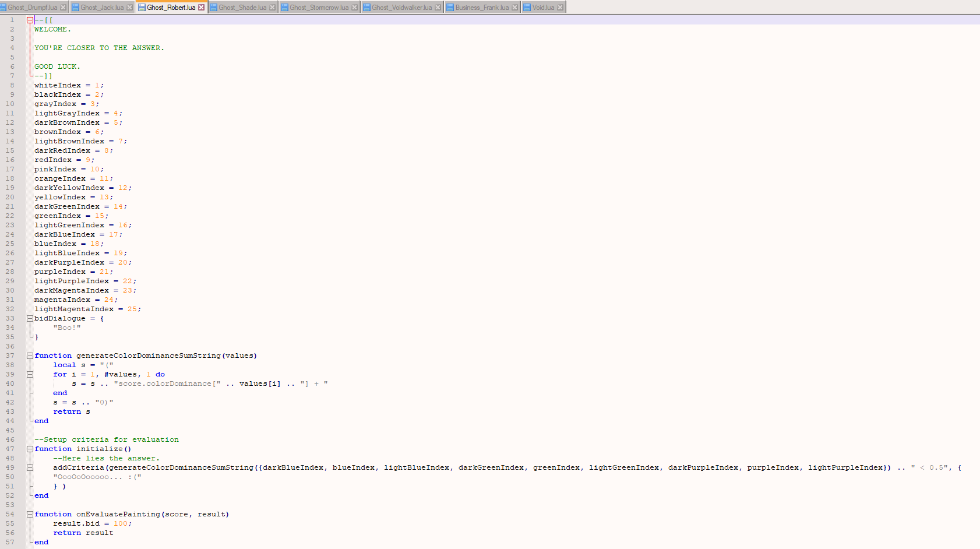Close the Ghost_Voidwalker.lua tab
980x549 pixels.
pyautogui.click(x=438, y=8)
